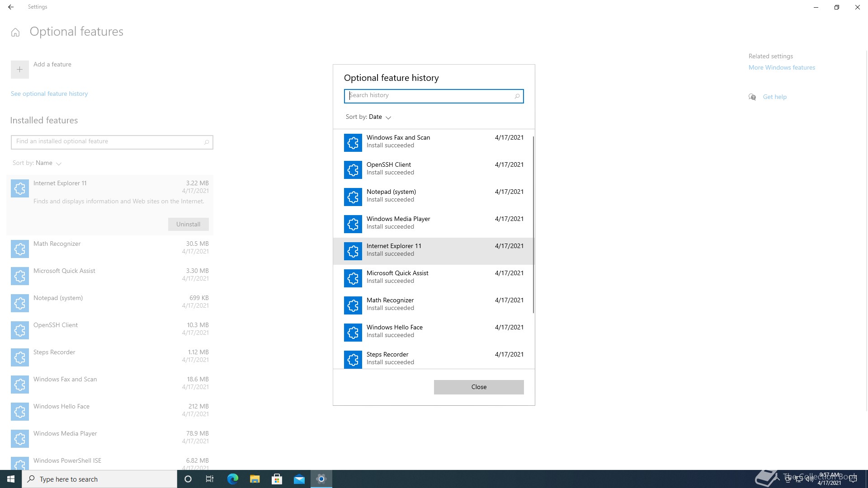Click the history list vertical scrollbar

[533, 225]
